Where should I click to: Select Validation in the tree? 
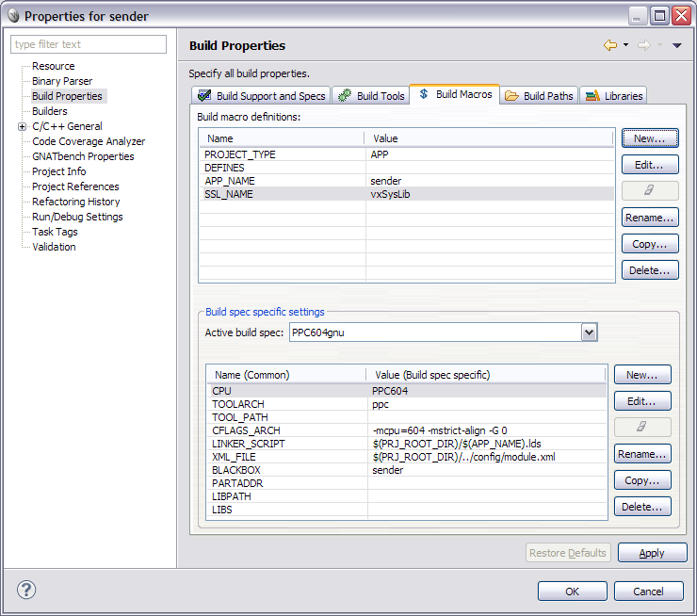tap(54, 247)
